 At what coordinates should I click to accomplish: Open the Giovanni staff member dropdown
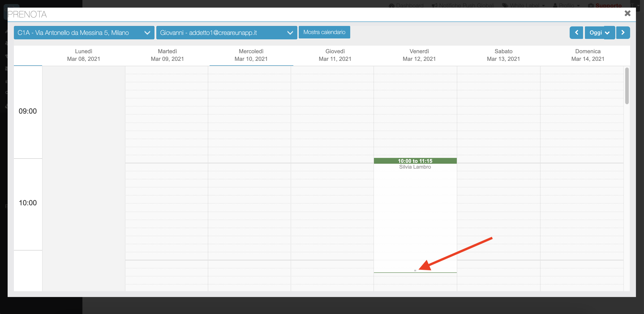click(226, 33)
